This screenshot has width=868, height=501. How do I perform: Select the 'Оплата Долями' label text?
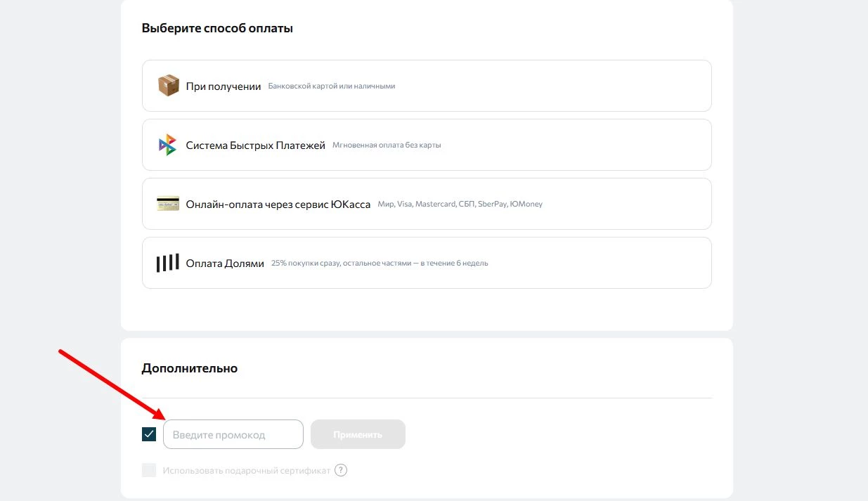point(225,263)
